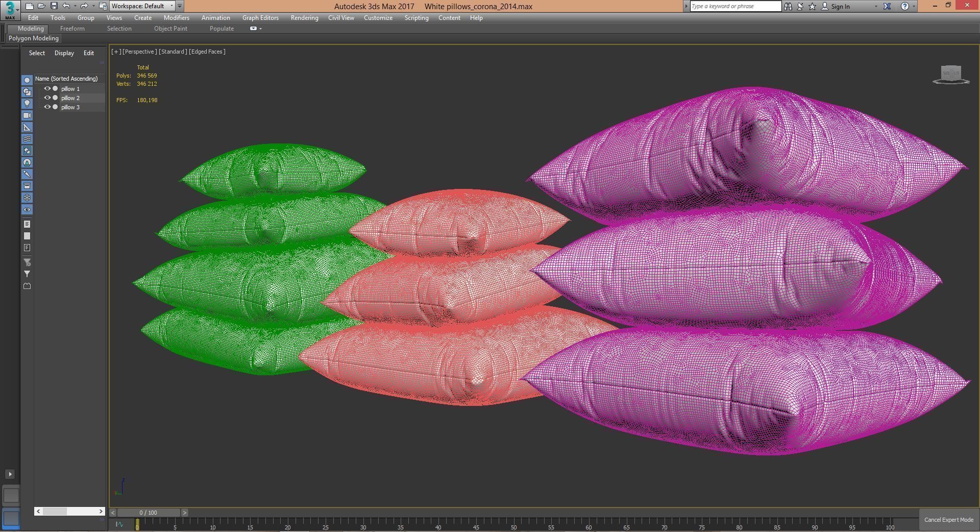Viewport: 980px width, 532px height.
Task: Toggle Display Frozen Objects snowflake filter
Action: 27,198
